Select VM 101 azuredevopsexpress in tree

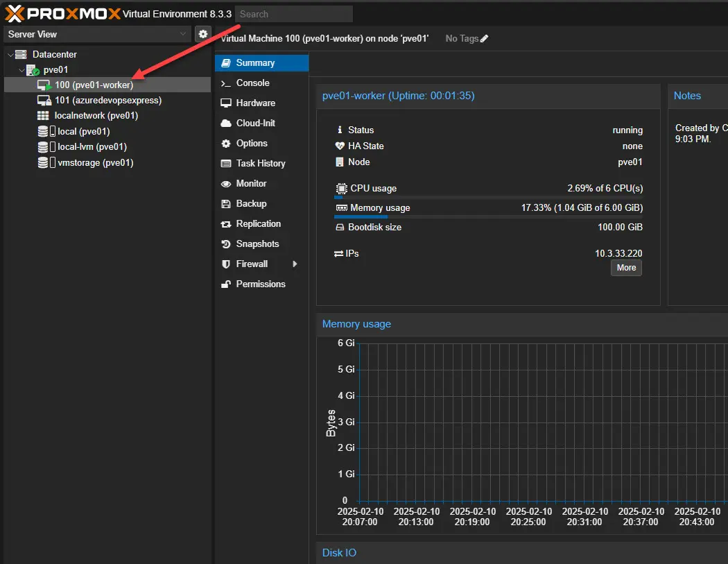point(107,101)
